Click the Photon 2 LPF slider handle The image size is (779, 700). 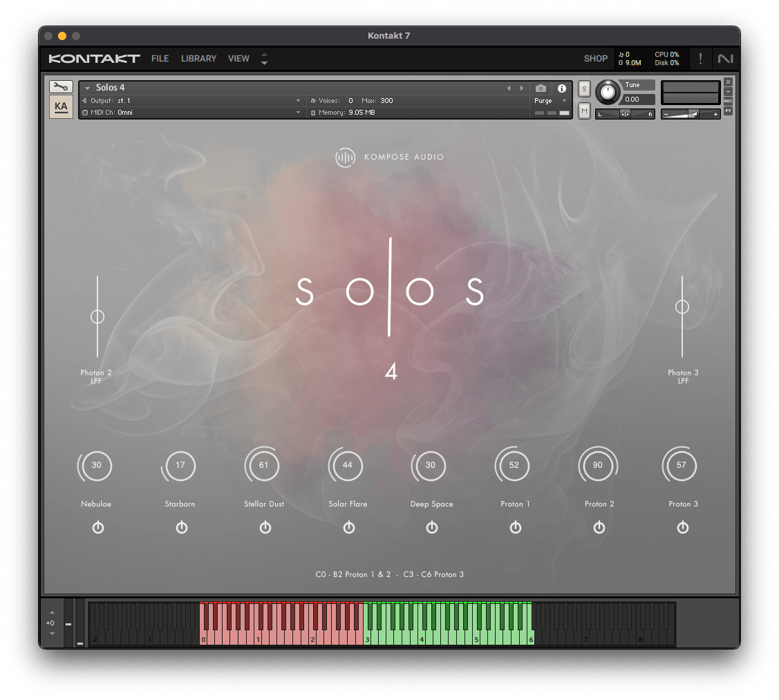(97, 316)
